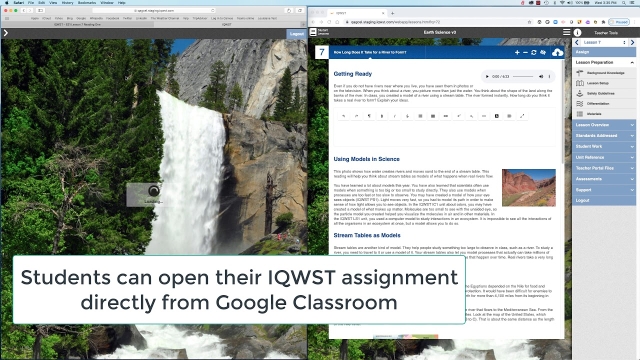Click the red rock canyon photo

pos(529,188)
